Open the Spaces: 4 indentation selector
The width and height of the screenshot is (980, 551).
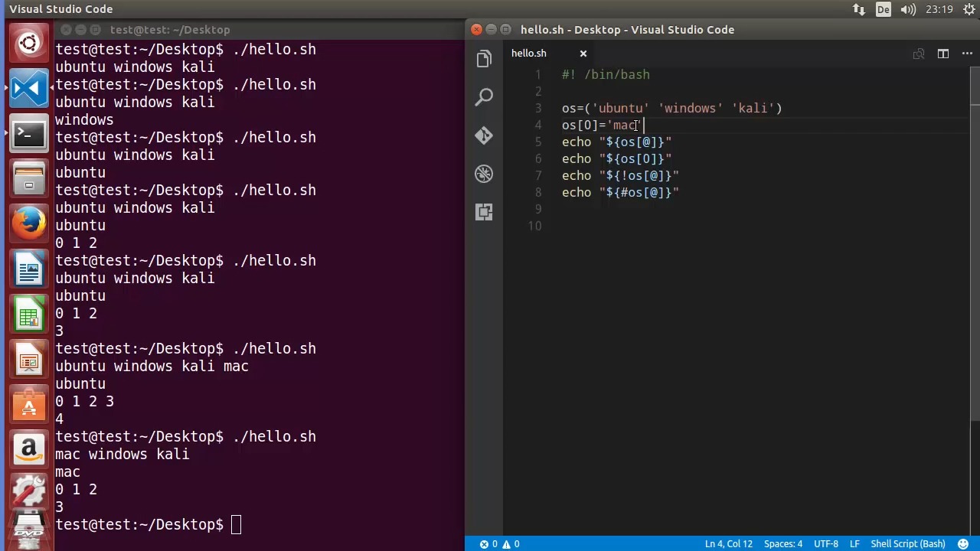[x=782, y=544]
